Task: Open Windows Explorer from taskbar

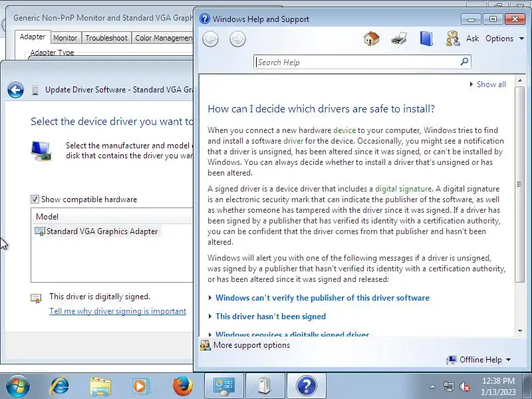Action: (x=100, y=386)
